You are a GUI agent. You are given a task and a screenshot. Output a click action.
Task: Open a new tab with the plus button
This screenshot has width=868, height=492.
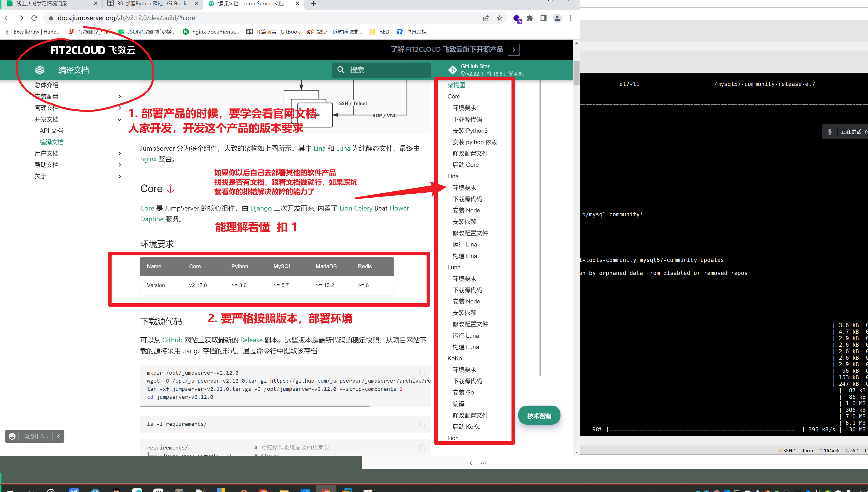point(314,3)
